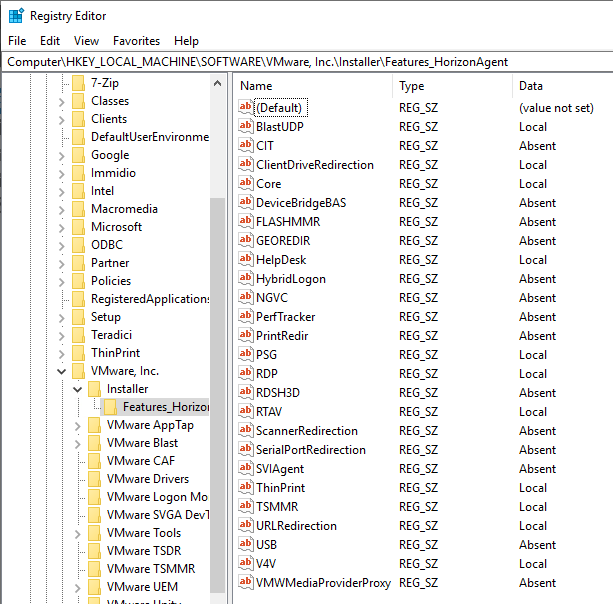Click the string icon beside RTAV
The height and width of the screenshot is (604, 613).
click(246, 411)
